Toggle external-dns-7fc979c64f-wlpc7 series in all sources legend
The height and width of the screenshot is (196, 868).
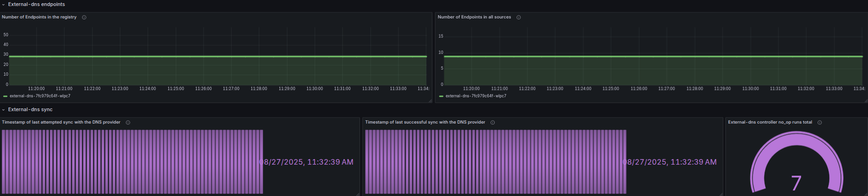pos(476,96)
